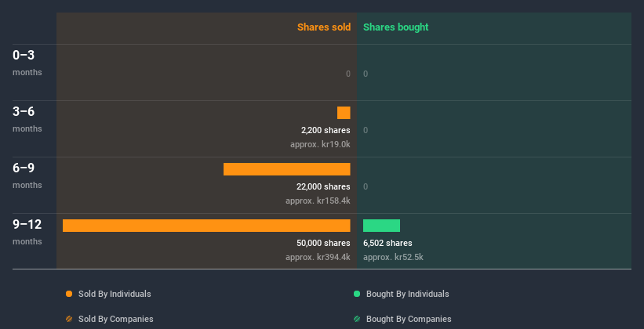Select the Sold By Companies legend label
The height and width of the screenshot is (329, 644).
tap(116, 319)
